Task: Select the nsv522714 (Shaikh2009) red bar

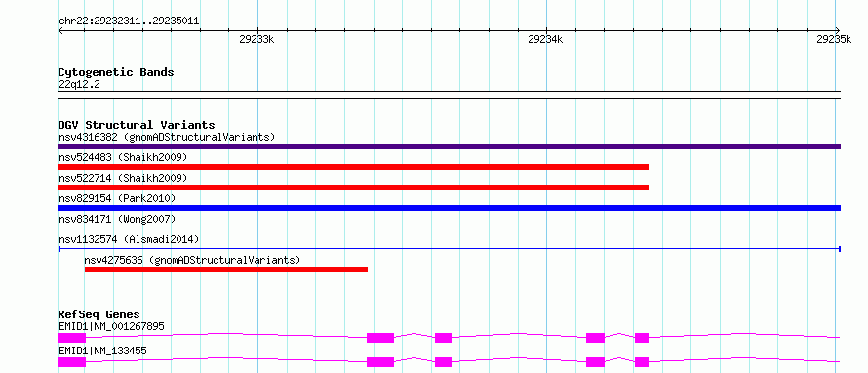Action: coord(353,187)
